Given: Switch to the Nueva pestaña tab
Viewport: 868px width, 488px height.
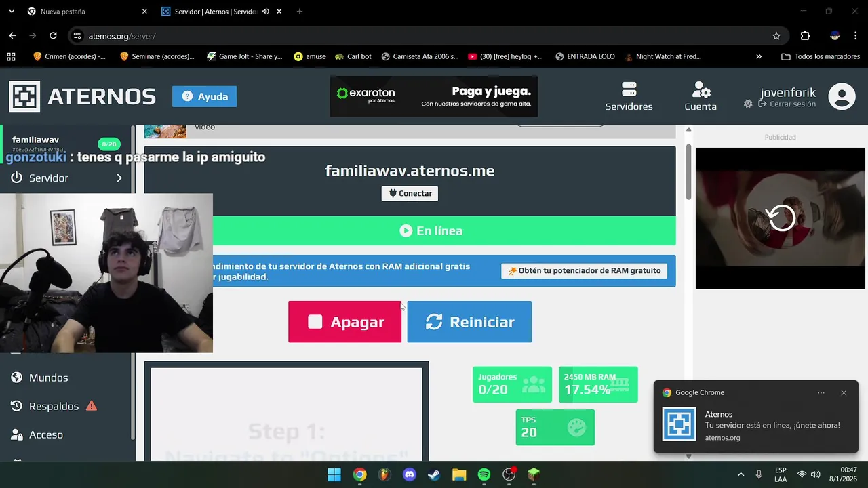Looking at the screenshot, I should pyautogui.click(x=85, y=12).
